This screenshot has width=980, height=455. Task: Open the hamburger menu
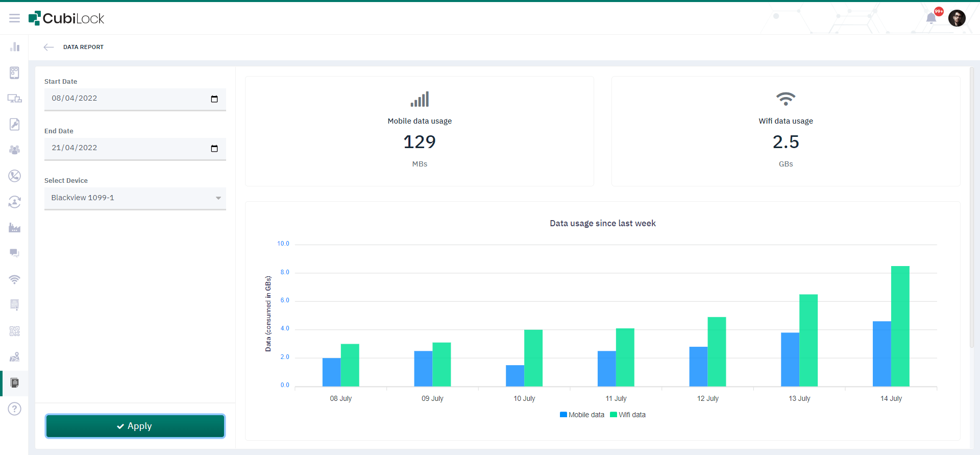14,18
